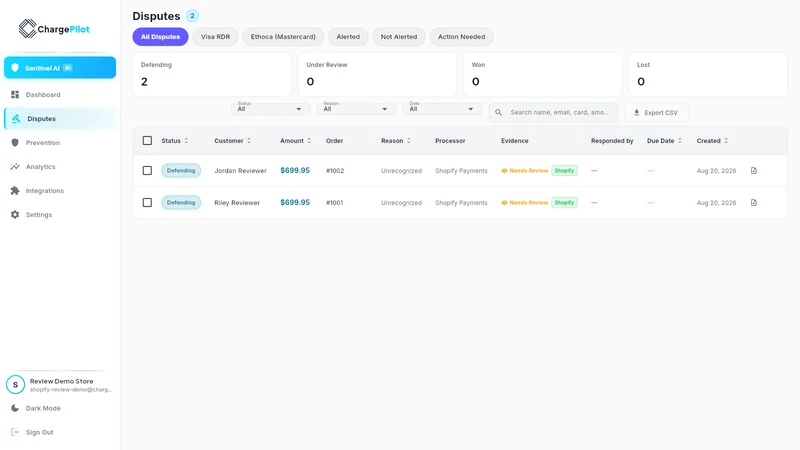Image resolution: width=800 pixels, height=450 pixels.
Task: Click customer name Jordan Reviewer
Action: [x=240, y=170]
